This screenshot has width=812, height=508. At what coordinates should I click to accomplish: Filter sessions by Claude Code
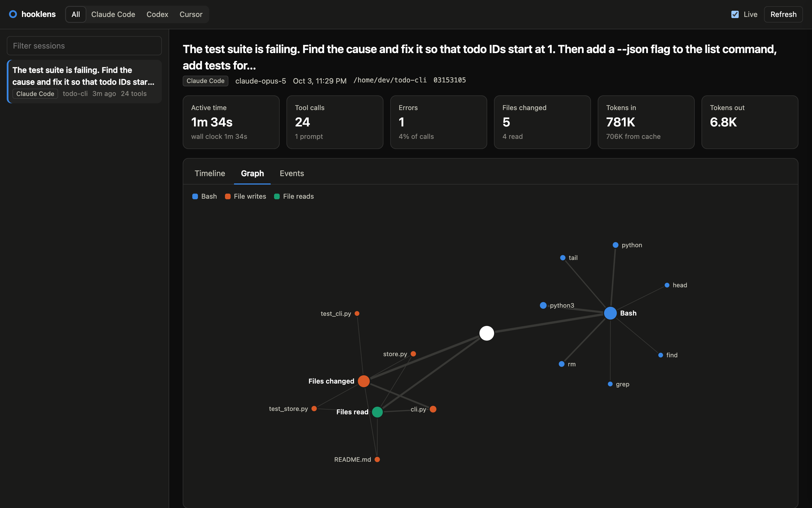(113, 14)
